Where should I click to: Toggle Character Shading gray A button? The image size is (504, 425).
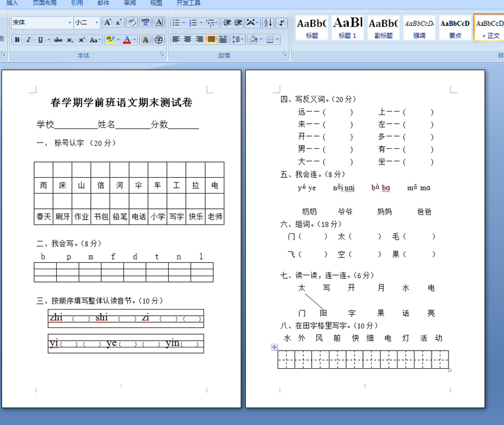146,40
